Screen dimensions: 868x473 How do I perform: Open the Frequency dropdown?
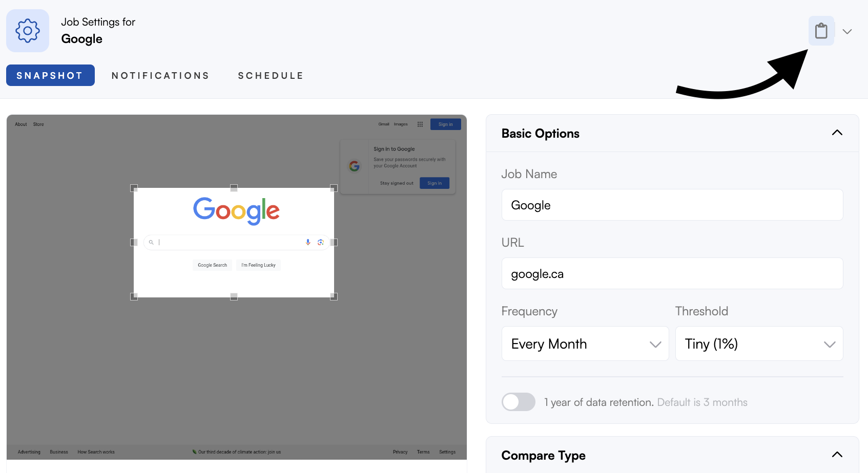click(585, 343)
